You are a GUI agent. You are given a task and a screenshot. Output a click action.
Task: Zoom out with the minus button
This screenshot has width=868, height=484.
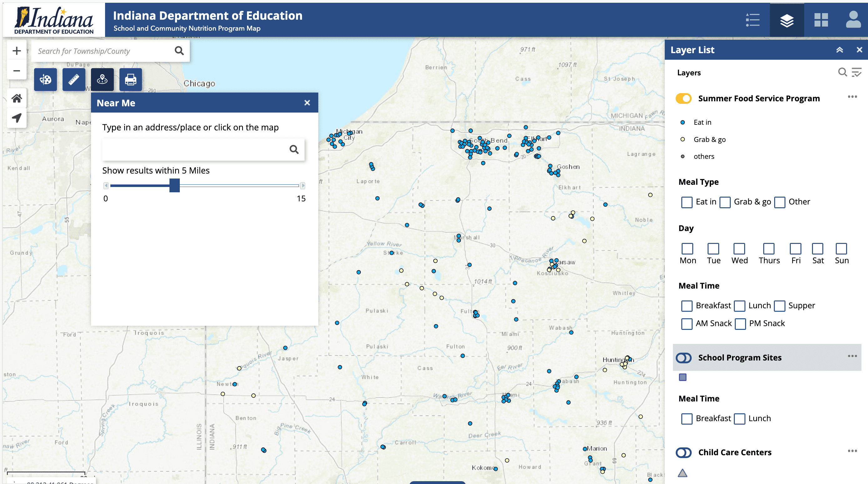(17, 70)
